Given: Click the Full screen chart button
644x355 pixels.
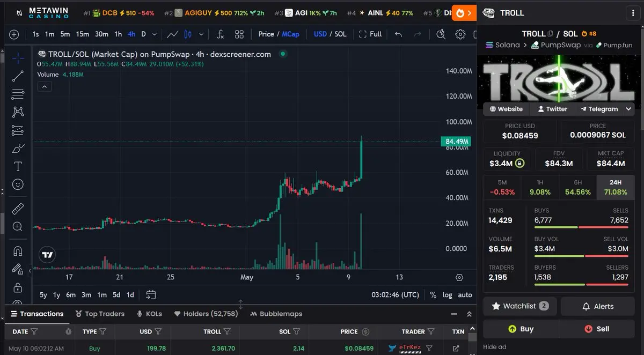Looking at the screenshot, I should (x=370, y=34).
